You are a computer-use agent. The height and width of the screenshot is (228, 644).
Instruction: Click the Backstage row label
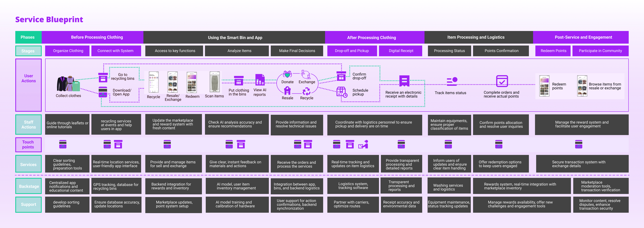click(x=29, y=186)
